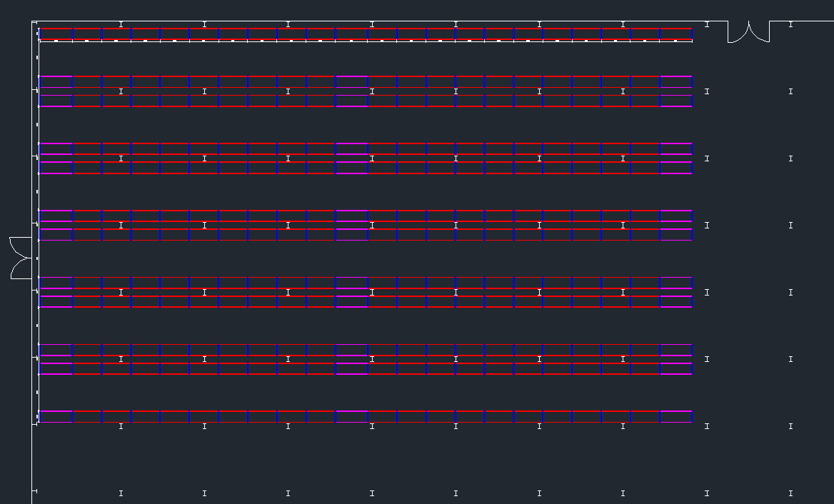Select the double door symbol on the left wall

tap(21, 258)
